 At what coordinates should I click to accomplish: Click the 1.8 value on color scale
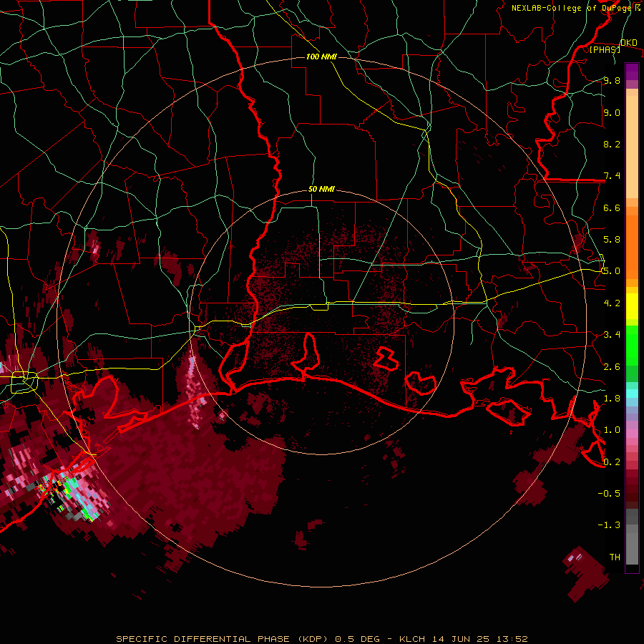click(x=612, y=399)
